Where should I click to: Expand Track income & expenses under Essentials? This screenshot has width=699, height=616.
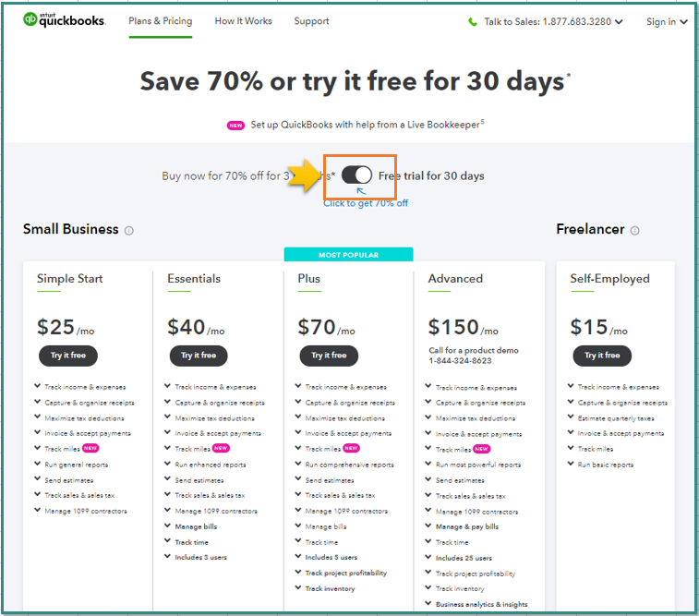tap(168, 387)
